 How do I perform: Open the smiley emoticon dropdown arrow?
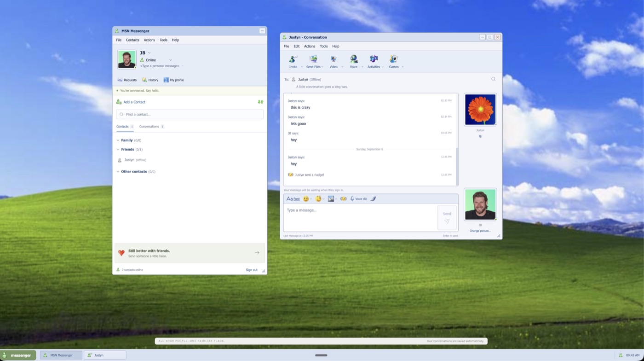pyautogui.click(x=311, y=199)
